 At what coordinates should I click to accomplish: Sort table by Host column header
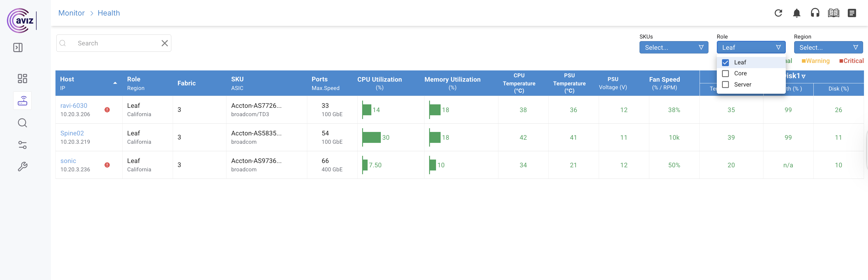point(67,79)
